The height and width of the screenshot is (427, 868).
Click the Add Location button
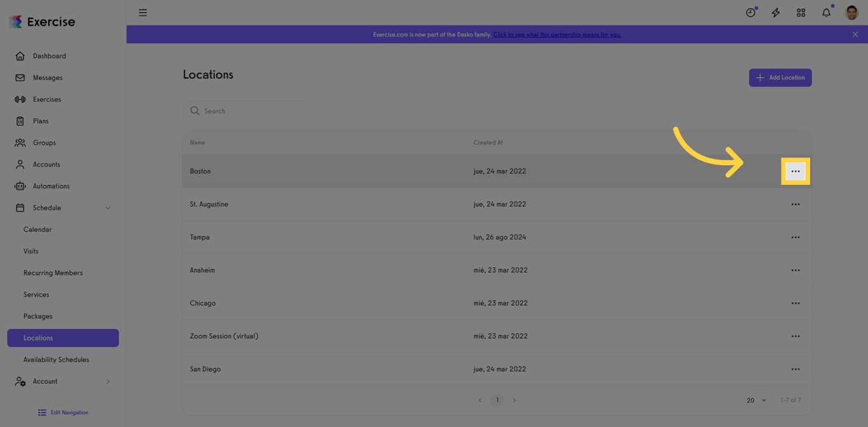(780, 77)
